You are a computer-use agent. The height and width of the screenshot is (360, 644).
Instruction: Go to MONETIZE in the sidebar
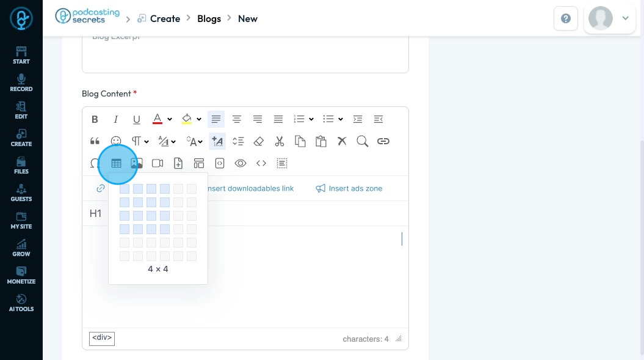[21, 275]
